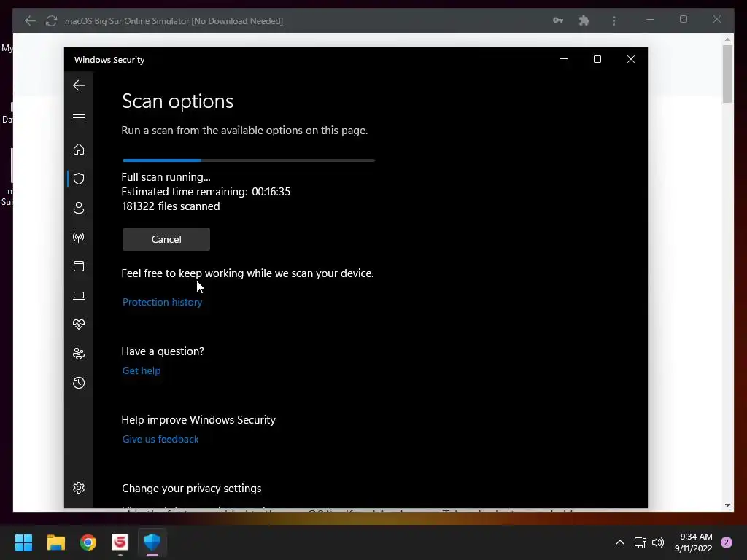Open App & browser control in the sidebar

[79, 266]
